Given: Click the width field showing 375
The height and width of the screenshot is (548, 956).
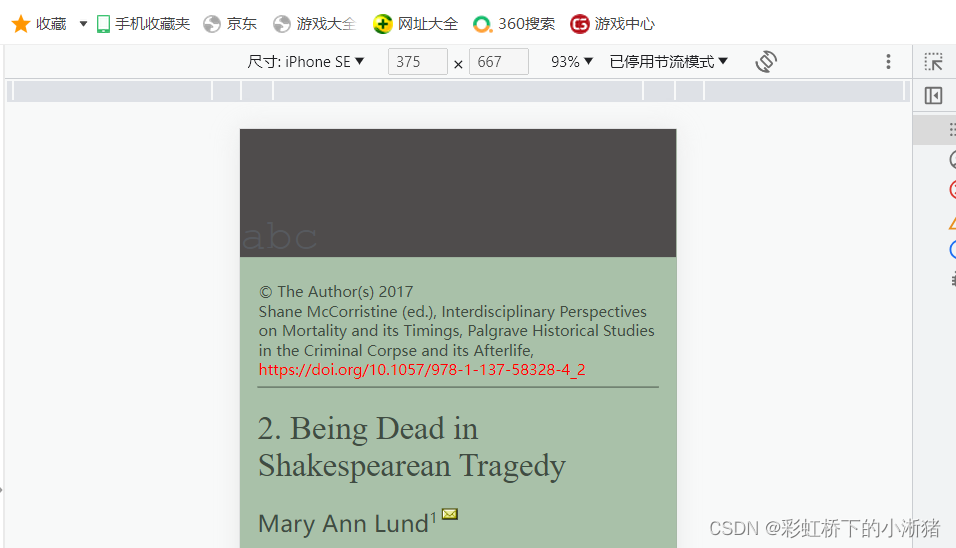Looking at the screenshot, I should tap(418, 62).
